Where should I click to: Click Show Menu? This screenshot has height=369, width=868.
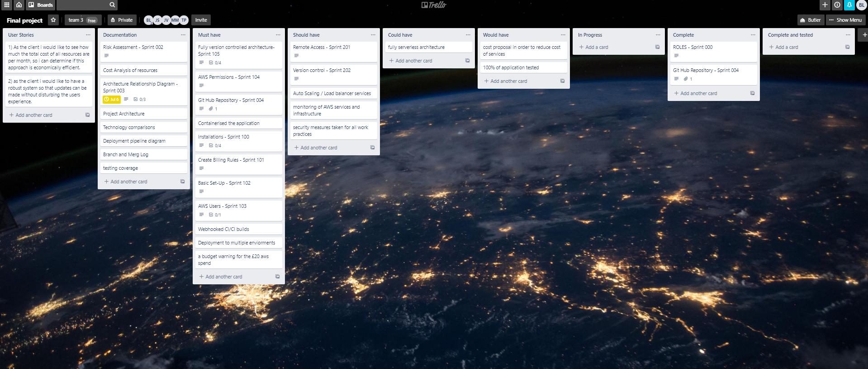(x=845, y=20)
